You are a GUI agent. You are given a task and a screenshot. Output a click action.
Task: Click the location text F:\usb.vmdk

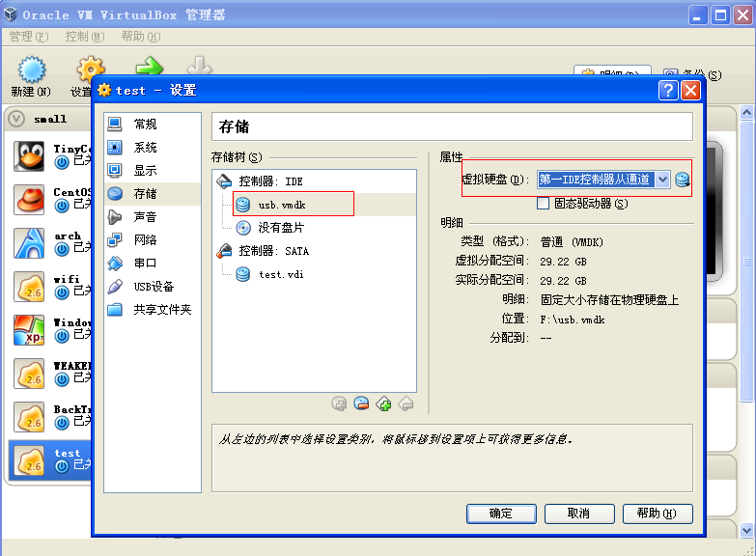click(573, 320)
